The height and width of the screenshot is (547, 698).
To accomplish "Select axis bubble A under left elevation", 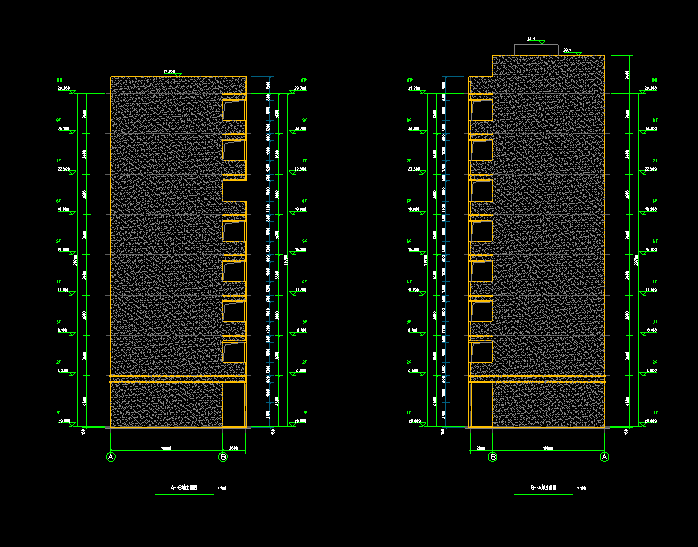I will (x=111, y=457).
